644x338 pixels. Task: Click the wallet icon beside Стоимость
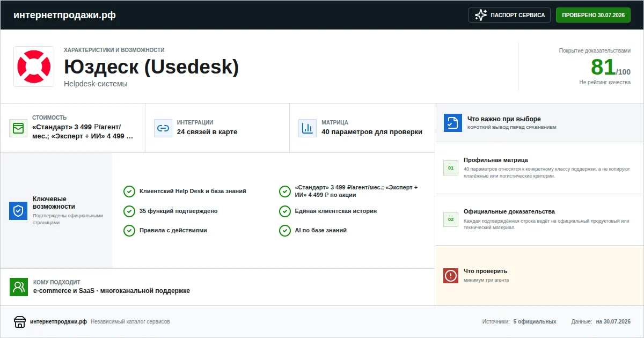(x=18, y=128)
